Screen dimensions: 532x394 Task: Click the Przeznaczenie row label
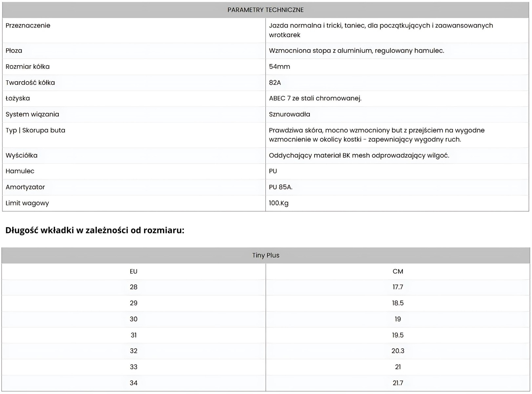click(28, 26)
